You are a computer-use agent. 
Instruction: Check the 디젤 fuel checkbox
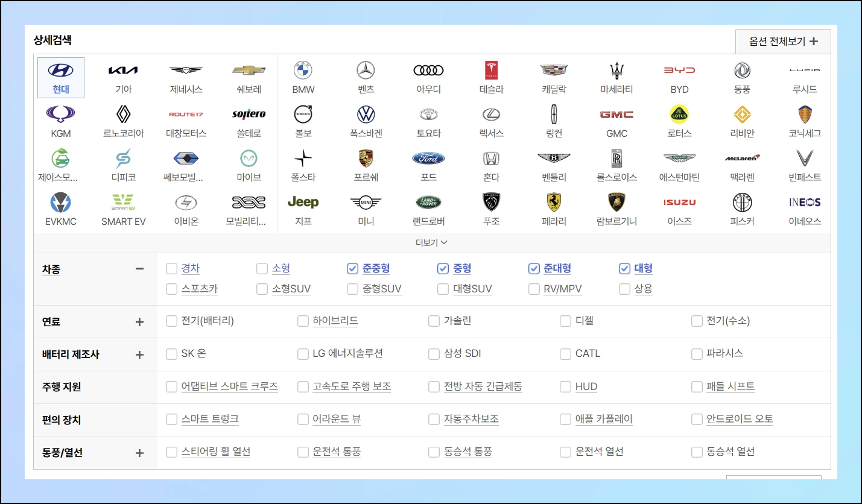coord(565,321)
